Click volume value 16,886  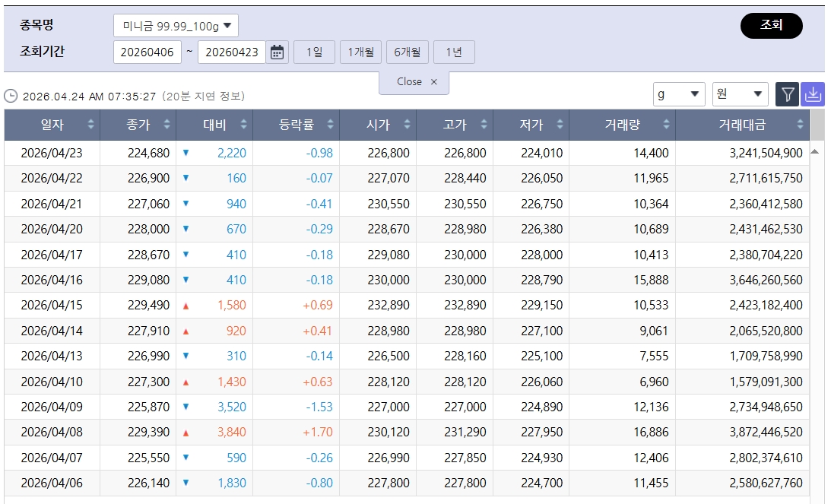(651, 433)
